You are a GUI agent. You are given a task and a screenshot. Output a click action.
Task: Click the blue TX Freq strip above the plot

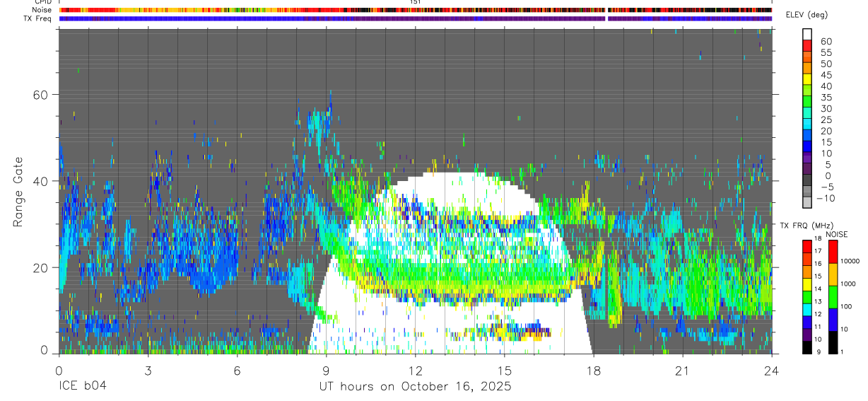(x=416, y=18)
